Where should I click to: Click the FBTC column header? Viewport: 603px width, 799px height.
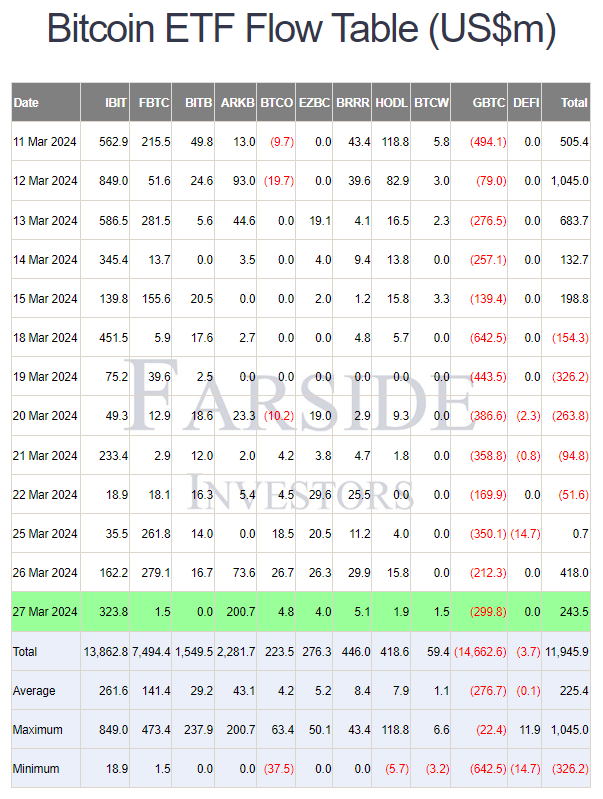click(x=151, y=102)
